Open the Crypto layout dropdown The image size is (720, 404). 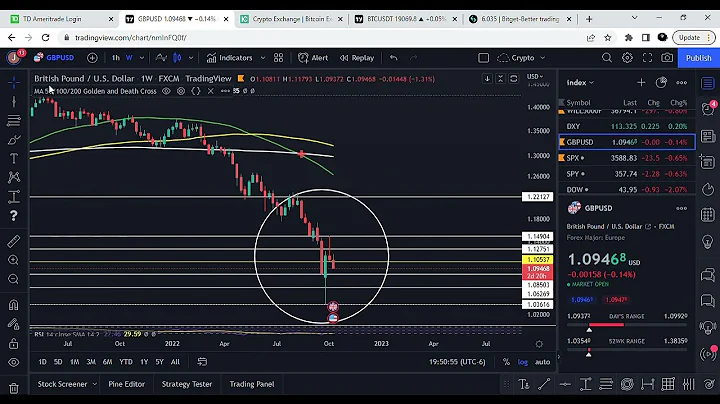[522, 58]
